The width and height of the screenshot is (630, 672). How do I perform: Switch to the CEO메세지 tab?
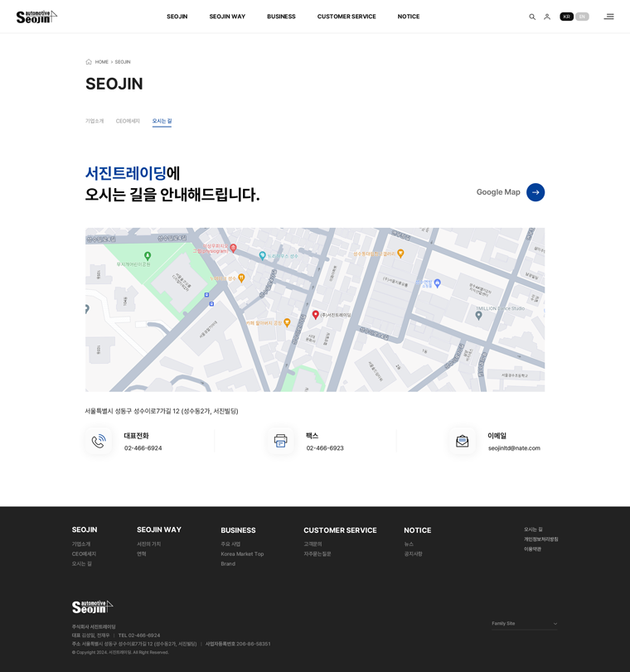tap(128, 121)
